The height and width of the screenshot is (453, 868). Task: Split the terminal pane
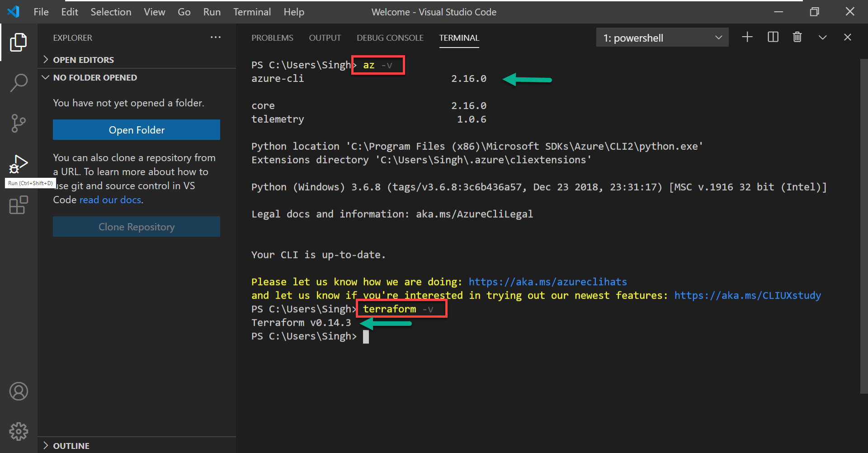(x=773, y=37)
